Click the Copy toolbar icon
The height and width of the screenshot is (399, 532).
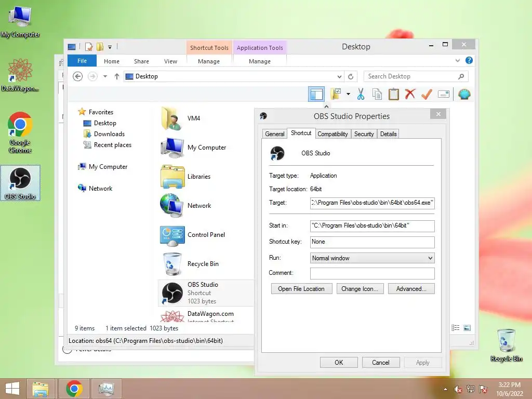coord(377,94)
